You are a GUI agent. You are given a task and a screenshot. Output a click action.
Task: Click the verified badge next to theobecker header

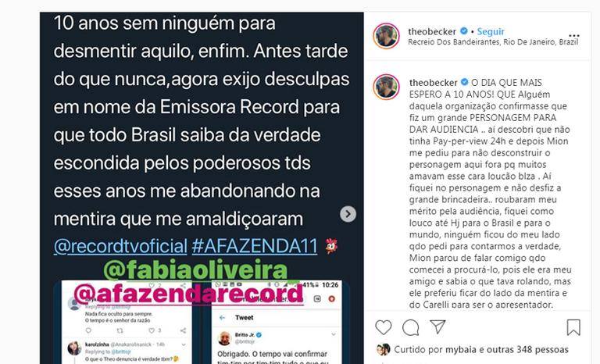tap(463, 31)
